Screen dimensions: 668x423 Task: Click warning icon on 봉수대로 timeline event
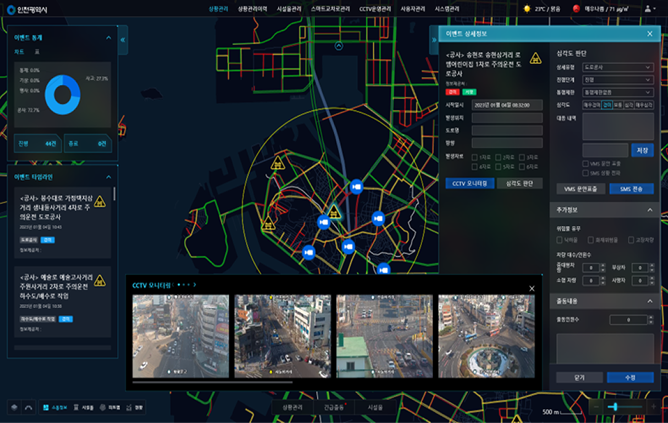pyautogui.click(x=100, y=201)
